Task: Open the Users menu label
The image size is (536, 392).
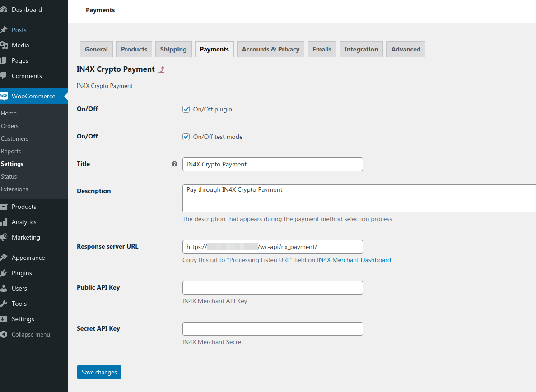Action: (x=19, y=288)
